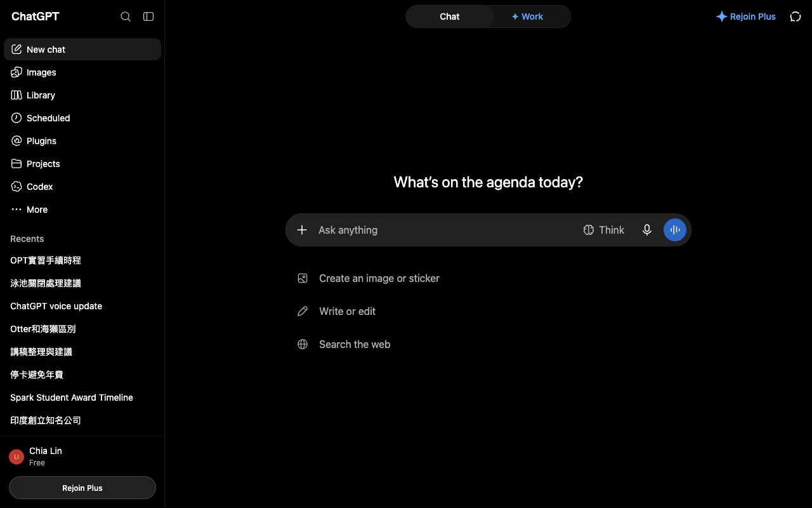This screenshot has height=508, width=812.
Task: Open Scheduled tasks in sidebar
Action: (82, 118)
